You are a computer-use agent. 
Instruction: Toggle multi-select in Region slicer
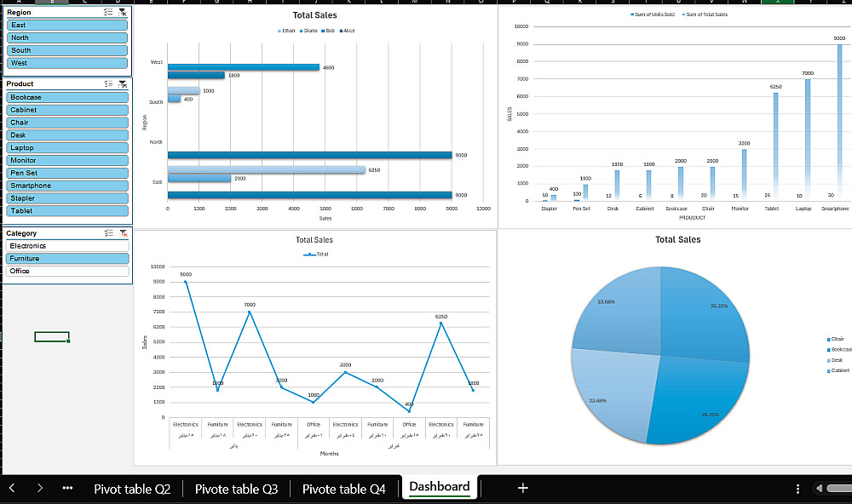coord(108,12)
